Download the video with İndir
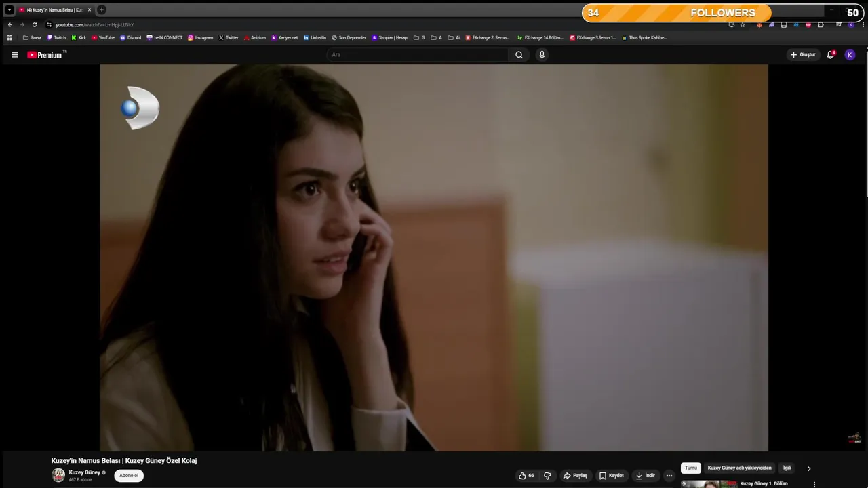Screen dimensions: 868x488 coord(646,476)
